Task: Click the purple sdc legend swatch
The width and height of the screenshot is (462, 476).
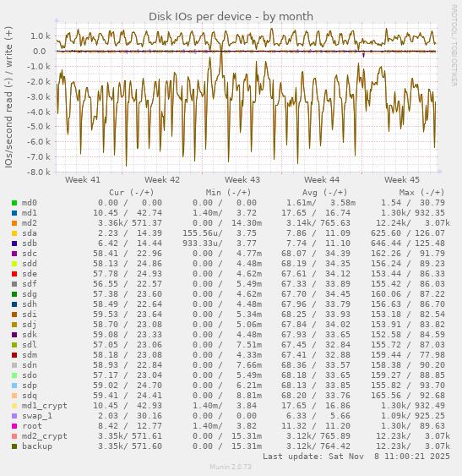Action: (14, 254)
